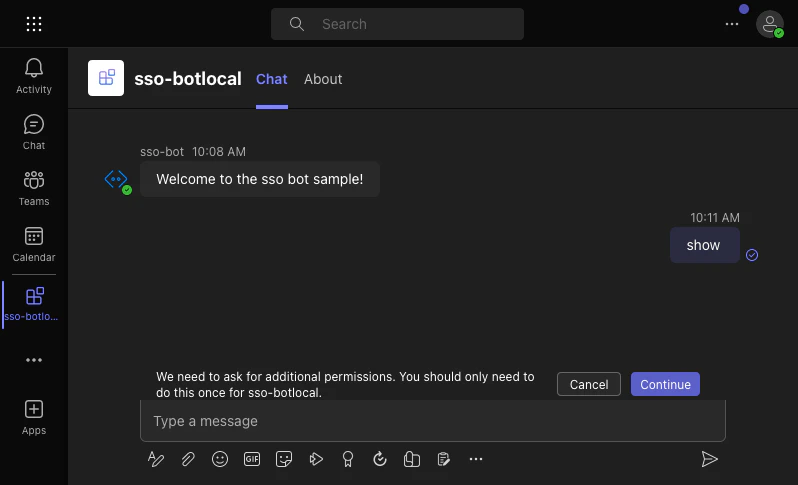Open the GIF picker

(x=252, y=459)
